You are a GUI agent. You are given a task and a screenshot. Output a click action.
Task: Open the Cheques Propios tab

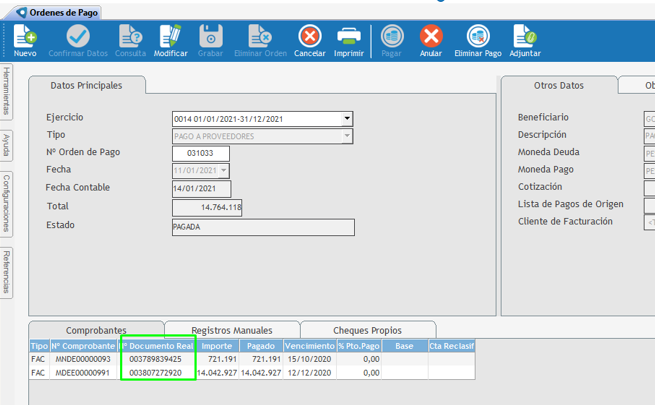click(369, 330)
